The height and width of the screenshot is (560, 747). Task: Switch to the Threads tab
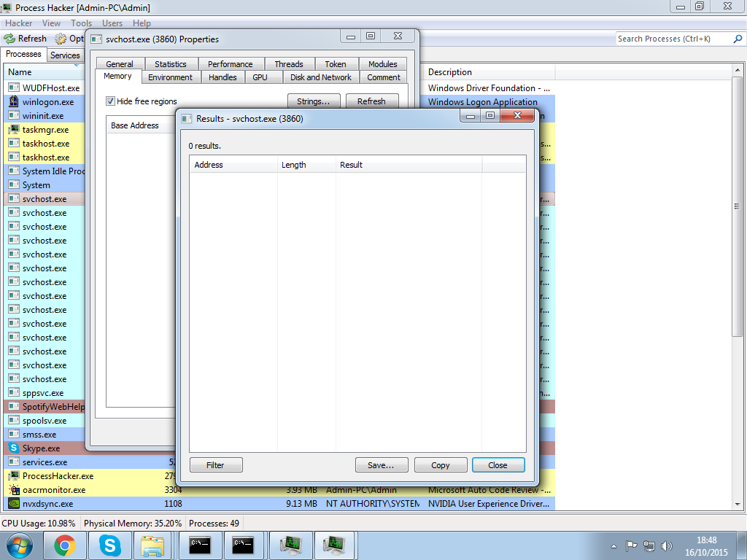[x=289, y=64]
